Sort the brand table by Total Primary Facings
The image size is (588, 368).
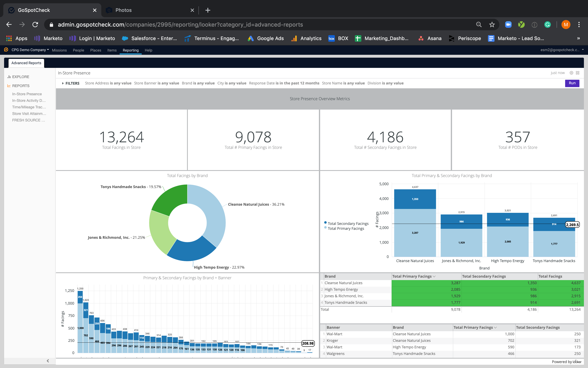click(414, 276)
